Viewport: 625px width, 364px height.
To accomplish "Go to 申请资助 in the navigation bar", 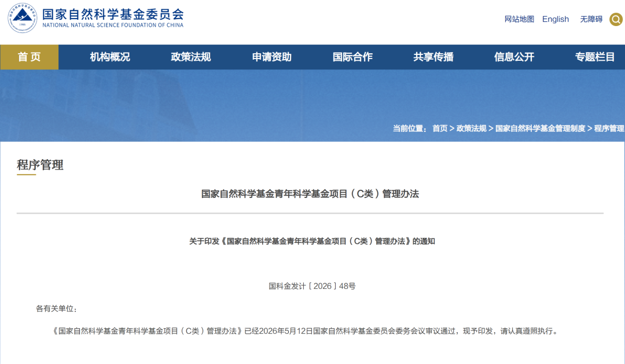I will [272, 57].
